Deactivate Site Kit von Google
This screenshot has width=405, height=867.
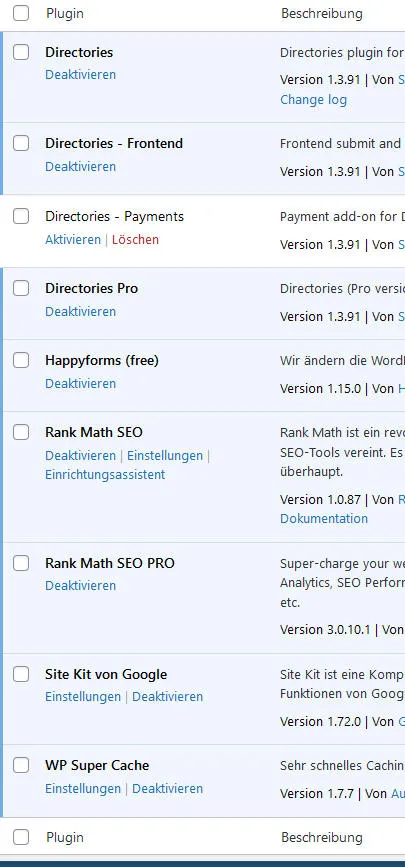point(168,697)
